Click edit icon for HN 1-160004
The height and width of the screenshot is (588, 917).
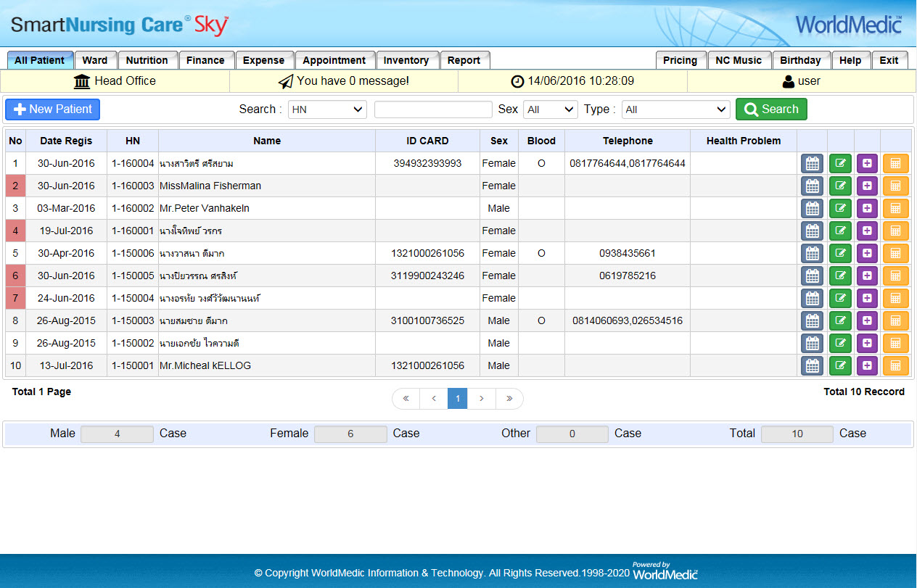(840, 164)
